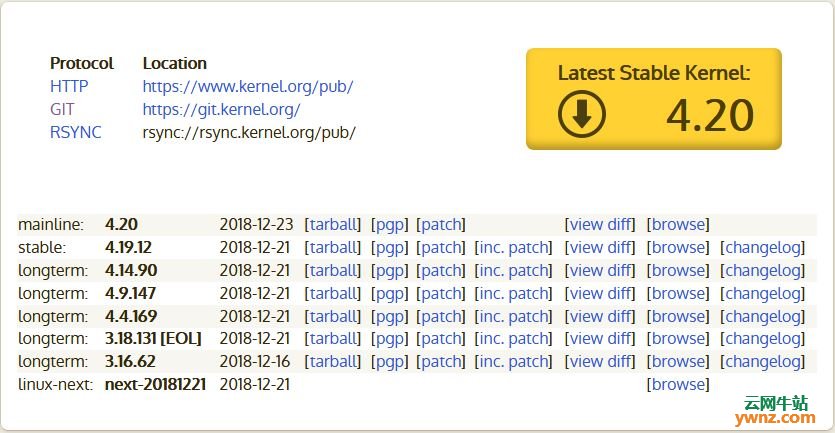Open pgp signature for mainline 4.20
The height and width of the screenshot is (433, 835).
[390, 224]
